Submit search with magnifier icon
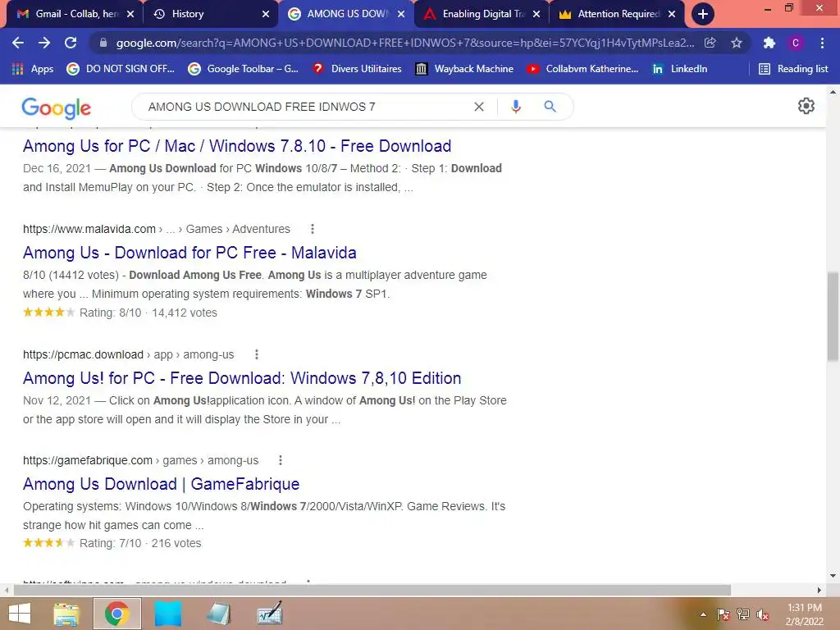Screen dimensions: 840x630 coord(550,107)
